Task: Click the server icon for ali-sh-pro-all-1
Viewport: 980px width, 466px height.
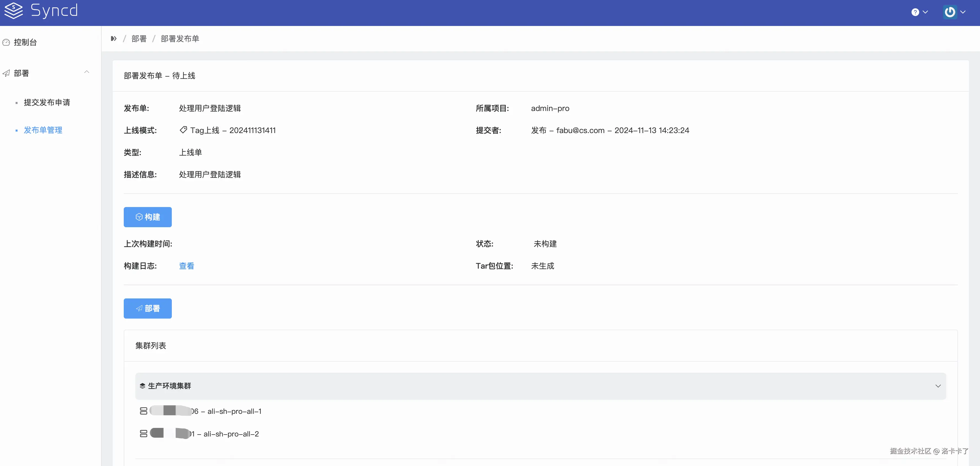Action: 143,411
